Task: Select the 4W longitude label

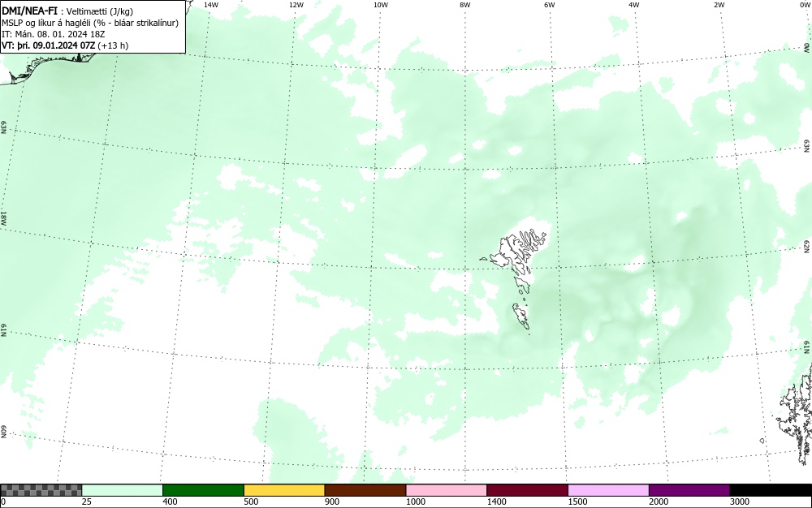Action: 634,5
